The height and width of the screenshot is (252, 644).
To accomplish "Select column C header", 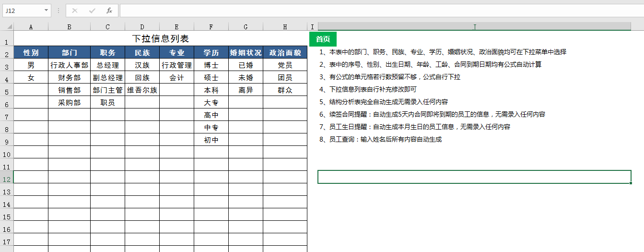I will [x=108, y=27].
